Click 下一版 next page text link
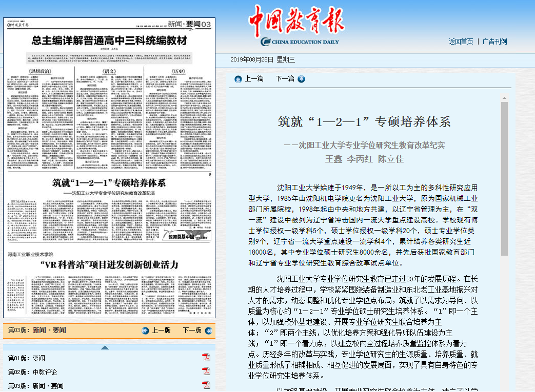 tap(192, 331)
